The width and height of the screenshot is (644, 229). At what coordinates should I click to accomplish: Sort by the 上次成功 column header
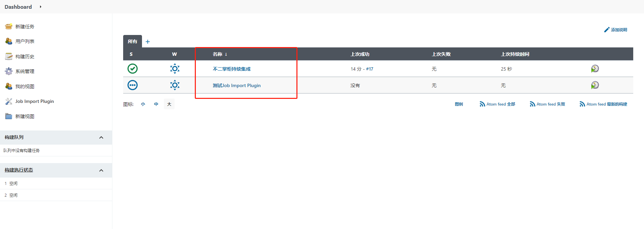coord(360,54)
